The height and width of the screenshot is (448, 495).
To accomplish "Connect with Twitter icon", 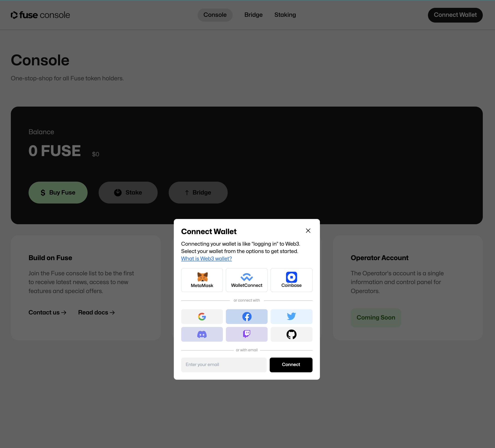I will click(x=291, y=316).
